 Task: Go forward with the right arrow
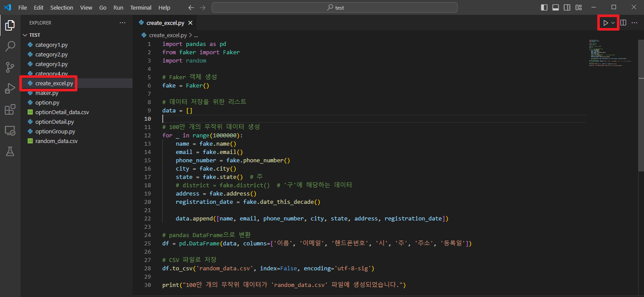pyautogui.click(x=202, y=7)
